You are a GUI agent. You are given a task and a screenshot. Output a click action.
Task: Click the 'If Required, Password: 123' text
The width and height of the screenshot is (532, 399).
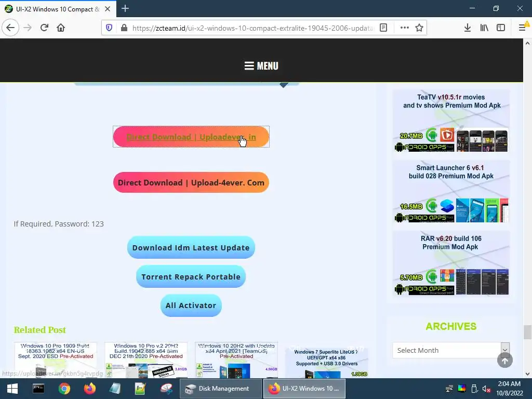[59, 224]
